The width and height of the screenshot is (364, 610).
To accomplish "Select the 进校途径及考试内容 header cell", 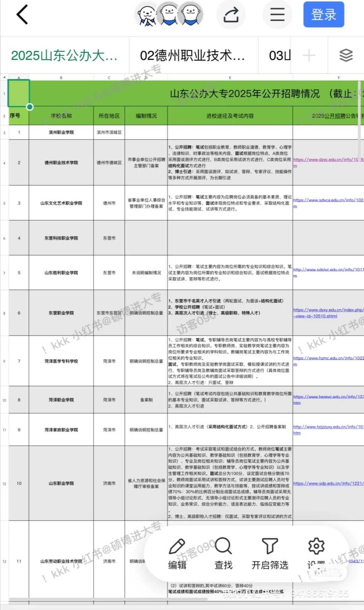I will tap(230, 116).
